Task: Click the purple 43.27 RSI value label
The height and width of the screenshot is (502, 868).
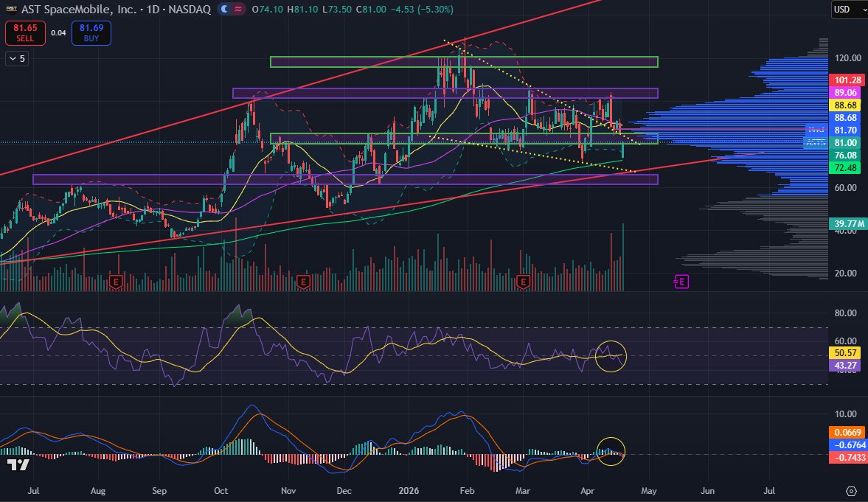Action: (x=844, y=366)
